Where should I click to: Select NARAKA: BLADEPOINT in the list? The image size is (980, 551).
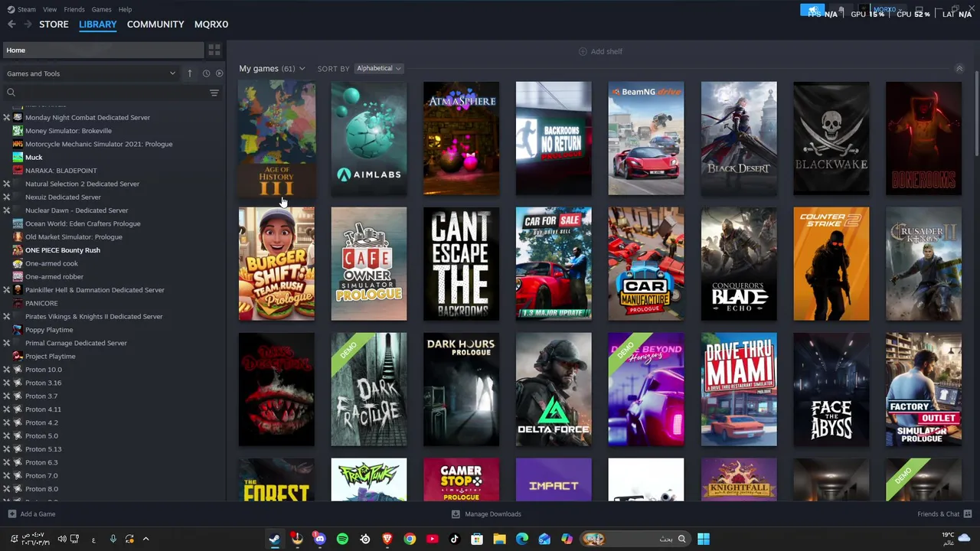click(61, 171)
